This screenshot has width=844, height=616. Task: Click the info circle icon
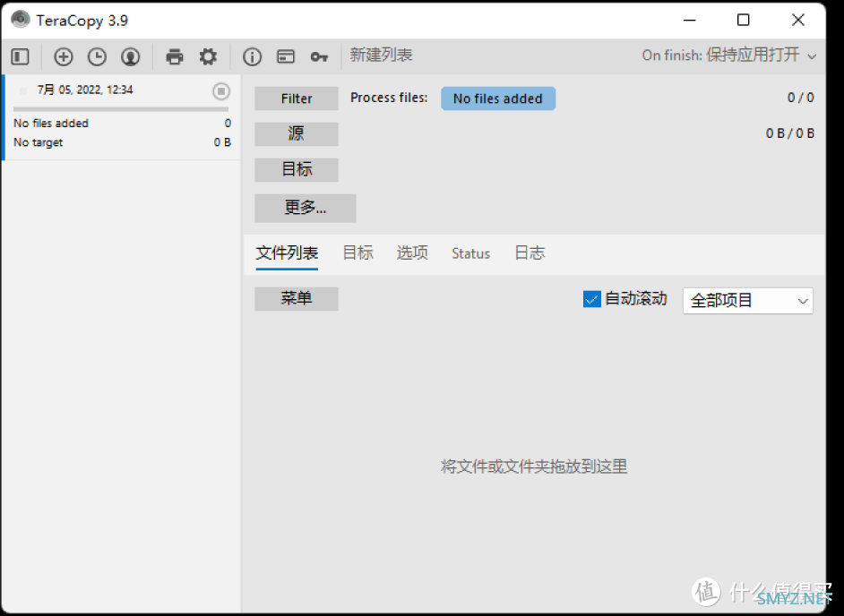pos(252,56)
